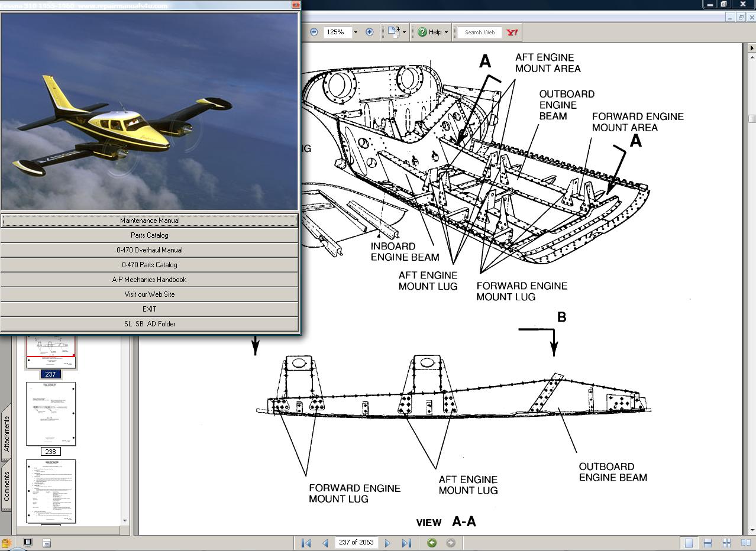Open the Parts Catalog
The image size is (756, 551).
click(150, 235)
